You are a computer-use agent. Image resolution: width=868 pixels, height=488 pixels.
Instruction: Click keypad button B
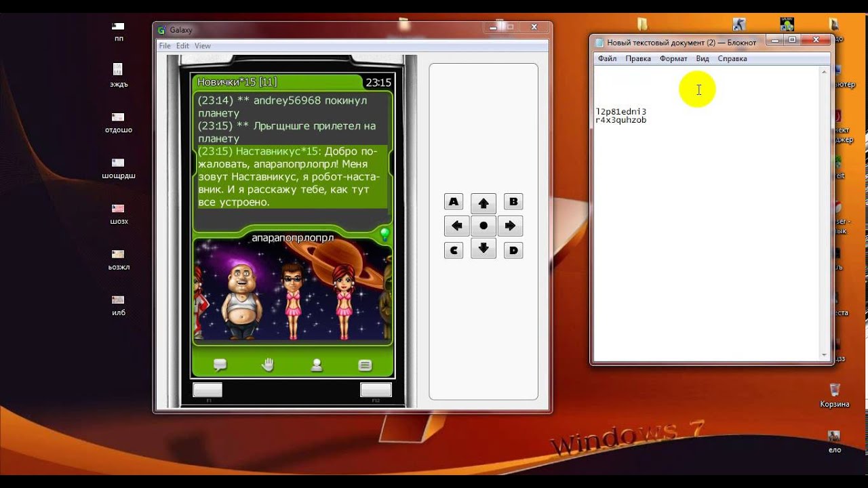(x=513, y=201)
